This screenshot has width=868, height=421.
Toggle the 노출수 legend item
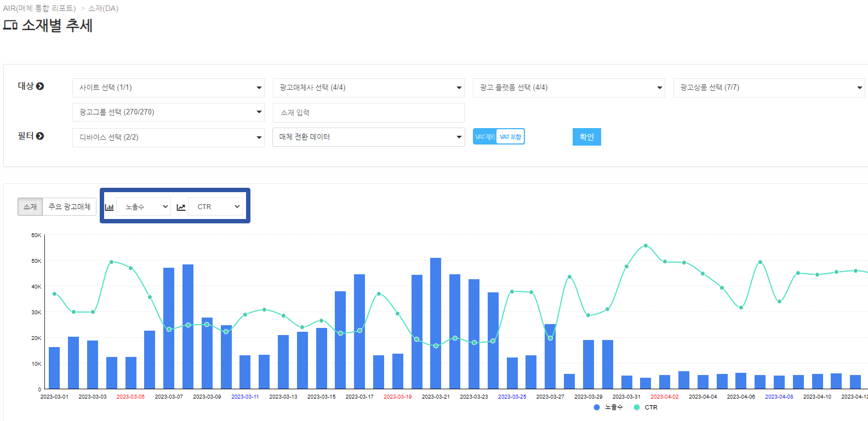pyautogui.click(x=608, y=407)
